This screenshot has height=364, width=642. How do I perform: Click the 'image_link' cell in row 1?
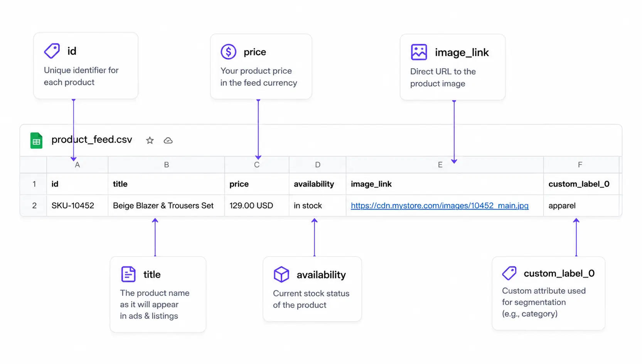(445, 184)
